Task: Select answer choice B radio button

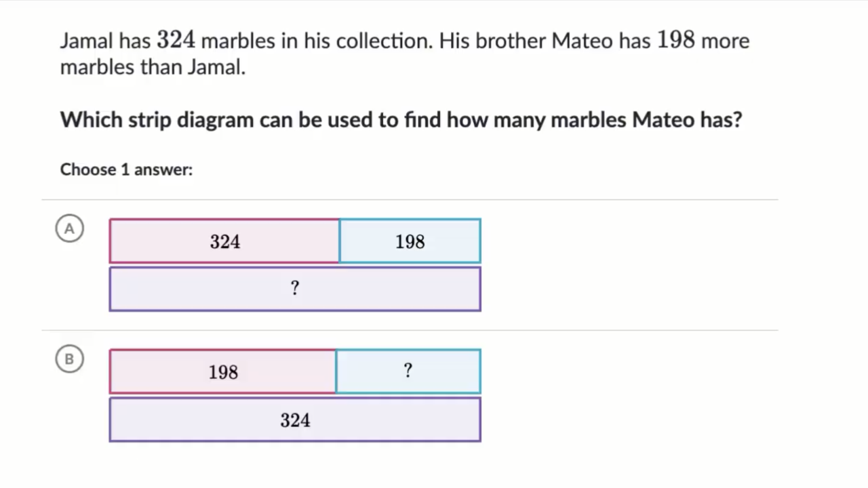Action: (69, 359)
